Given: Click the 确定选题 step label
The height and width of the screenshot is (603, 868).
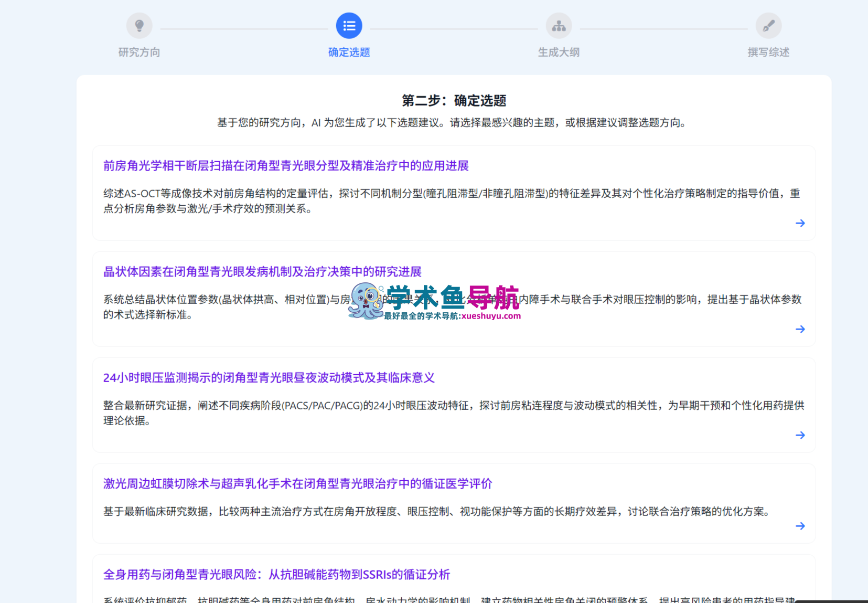Looking at the screenshot, I should click(349, 52).
